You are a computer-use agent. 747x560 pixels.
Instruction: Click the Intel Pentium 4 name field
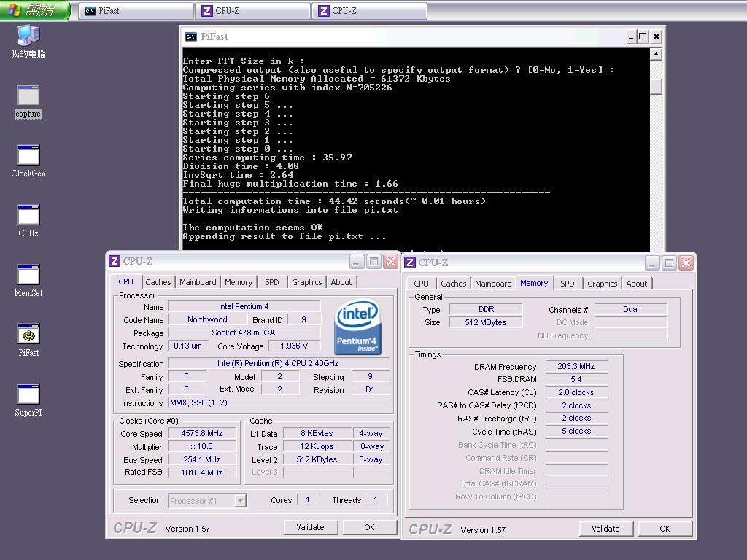pyautogui.click(x=244, y=306)
